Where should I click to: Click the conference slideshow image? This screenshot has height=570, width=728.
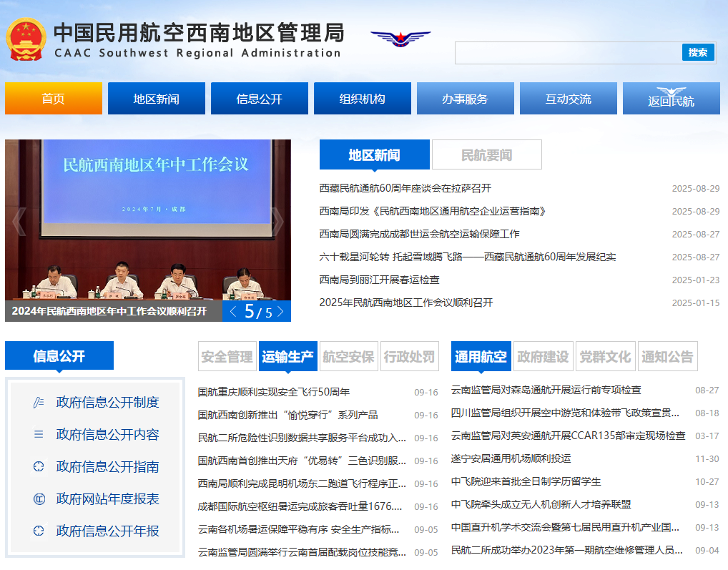tap(148, 215)
